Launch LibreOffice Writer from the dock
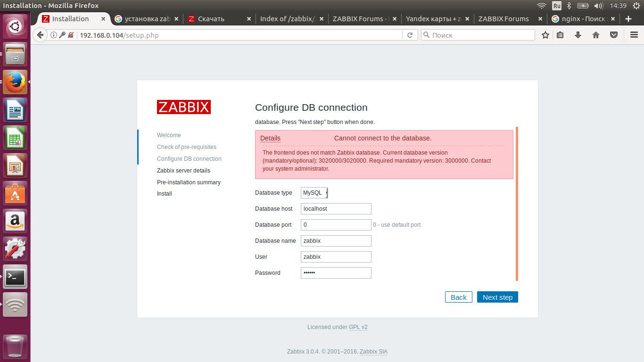This screenshot has width=644, height=362. click(15, 110)
